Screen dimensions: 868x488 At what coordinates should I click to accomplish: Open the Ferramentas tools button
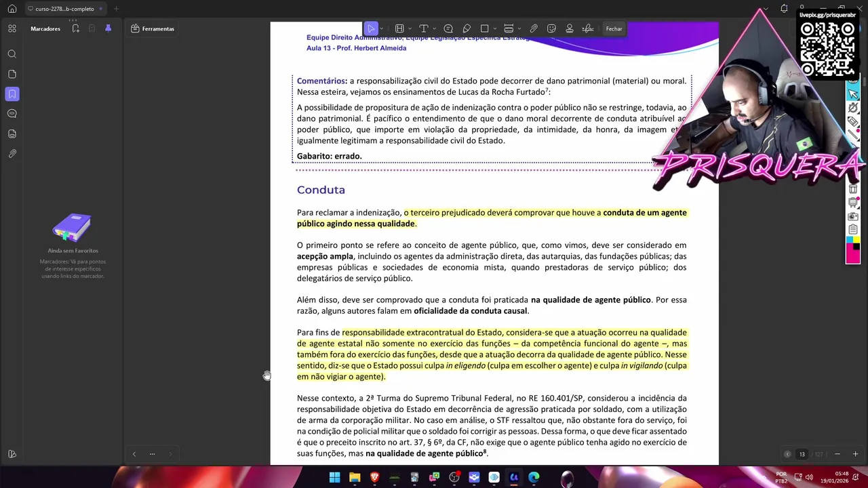click(x=153, y=28)
